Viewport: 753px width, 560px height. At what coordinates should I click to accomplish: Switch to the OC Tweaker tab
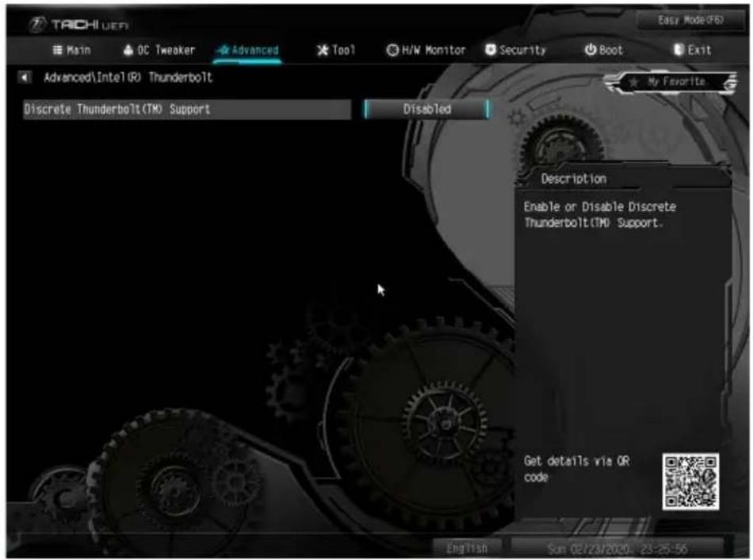(159, 50)
